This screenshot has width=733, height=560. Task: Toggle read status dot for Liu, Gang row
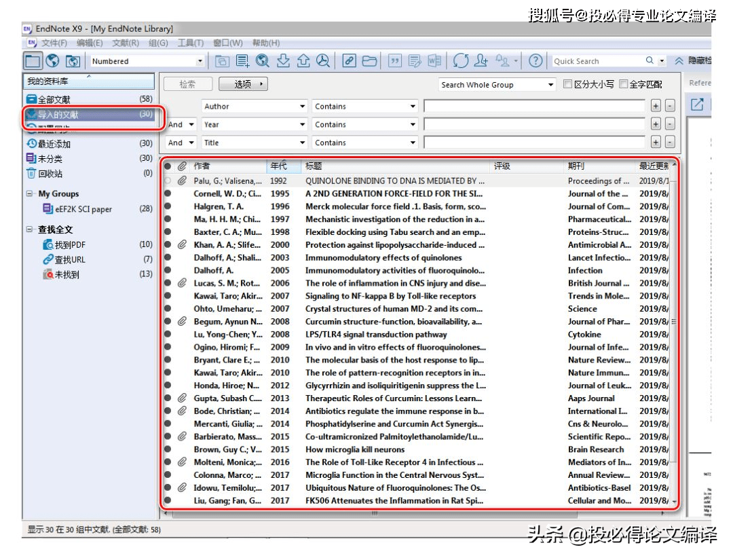pos(168,500)
